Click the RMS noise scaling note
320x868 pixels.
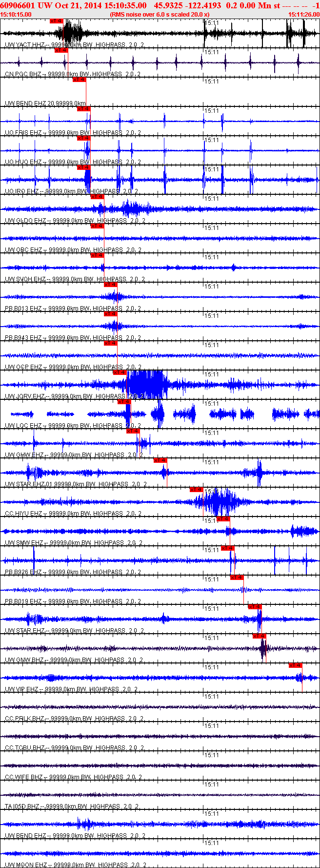pos(160,15)
